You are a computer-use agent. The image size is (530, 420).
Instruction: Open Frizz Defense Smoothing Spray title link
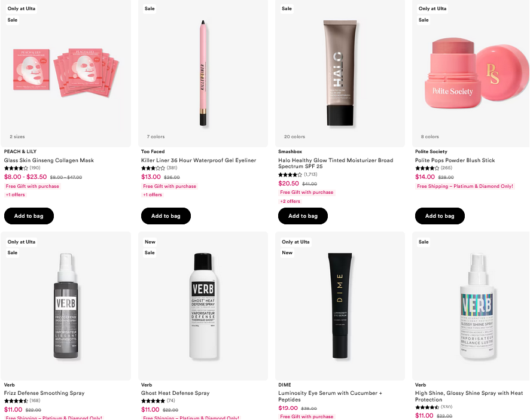(44, 393)
